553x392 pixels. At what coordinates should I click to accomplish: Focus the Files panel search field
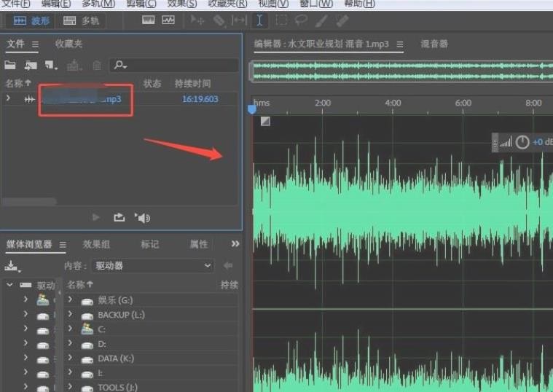174,65
